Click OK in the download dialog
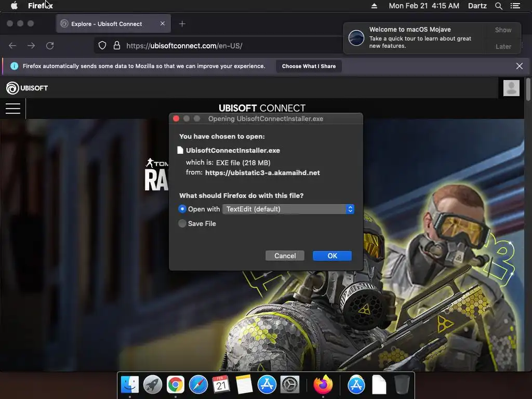 click(332, 256)
